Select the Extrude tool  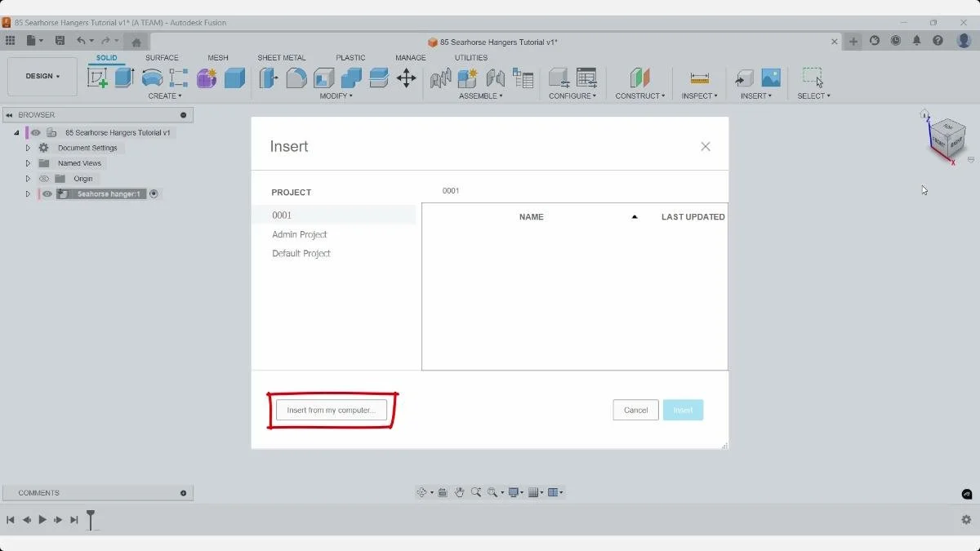[x=124, y=78]
